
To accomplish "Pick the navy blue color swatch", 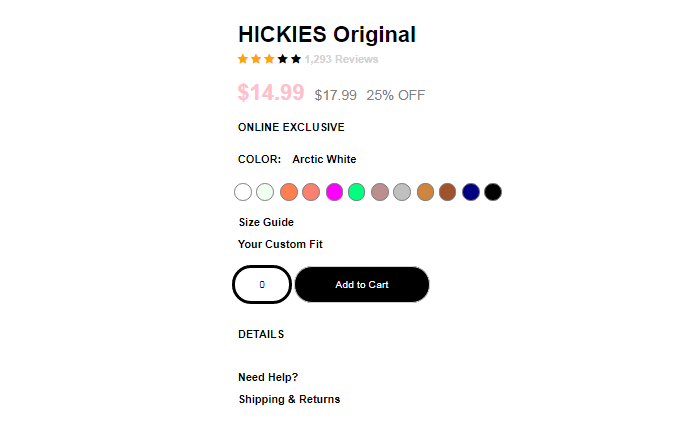I will [471, 192].
